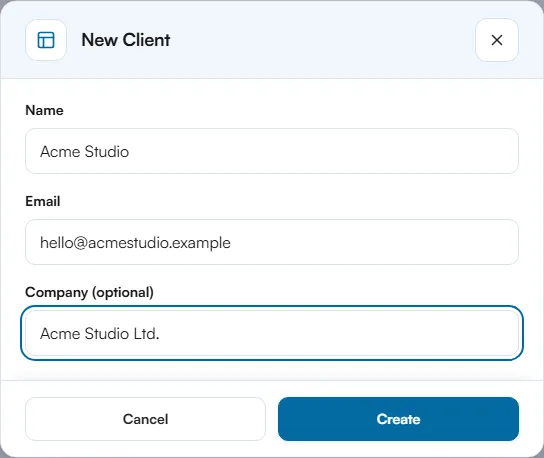Click the Name field containing Acme Studio
The width and height of the screenshot is (544, 458).
coord(272,151)
